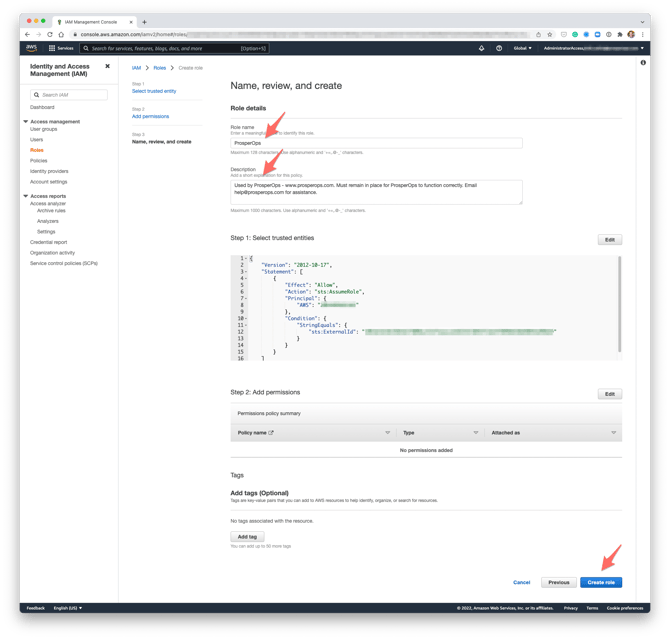Collapse the Access reports section
Screen dimensions: 670x639
[x=26, y=196]
